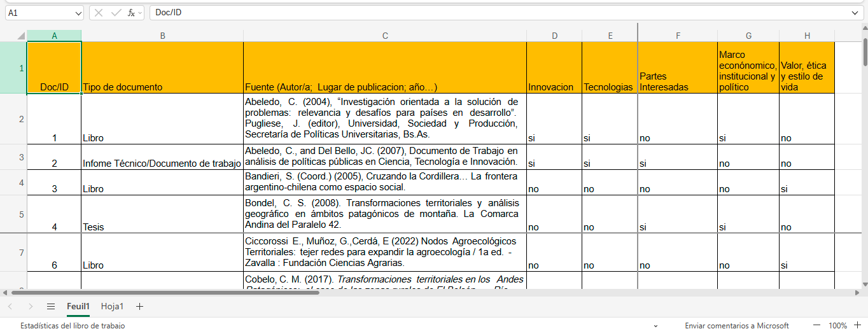This screenshot has width=868, height=329.
Task: Open 'Estadísticas del libro de trabajo'
Action: [73, 325]
